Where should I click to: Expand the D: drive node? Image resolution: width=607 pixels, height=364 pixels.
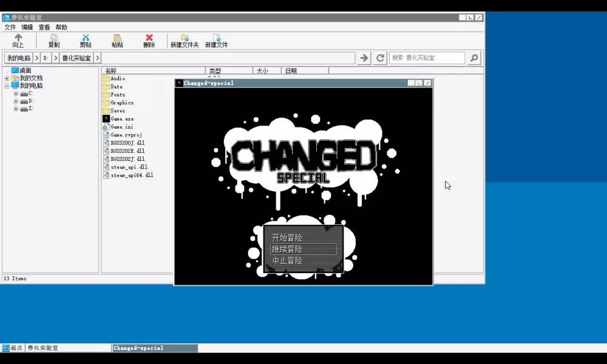pos(16,101)
